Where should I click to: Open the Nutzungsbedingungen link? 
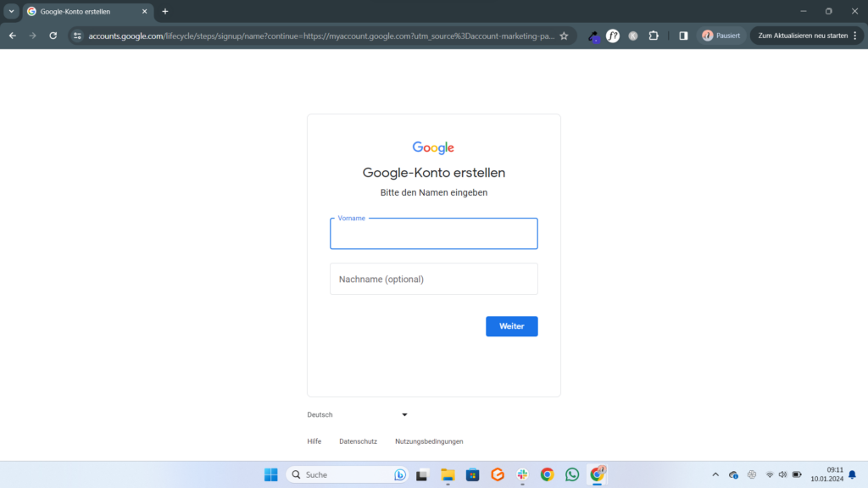coord(429,441)
